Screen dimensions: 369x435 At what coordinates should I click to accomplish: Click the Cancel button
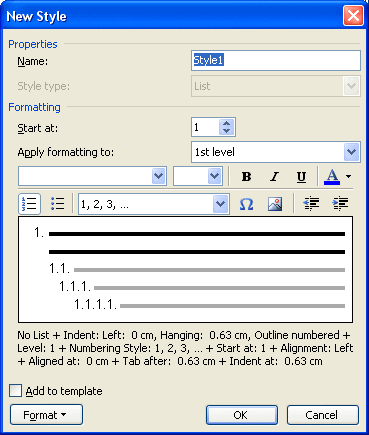tap(323, 415)
